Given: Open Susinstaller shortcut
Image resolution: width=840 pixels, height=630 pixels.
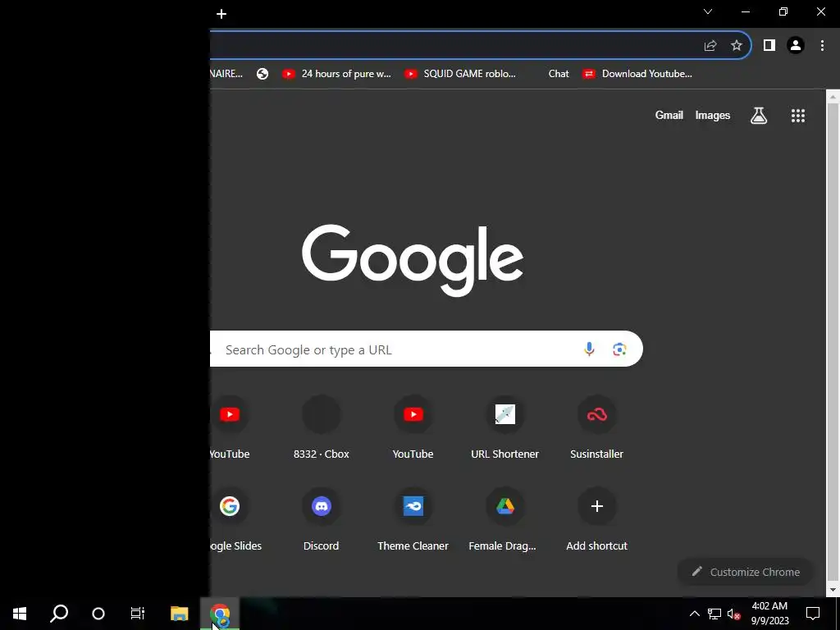Looking at the screenshot, I should coord(597,428).
